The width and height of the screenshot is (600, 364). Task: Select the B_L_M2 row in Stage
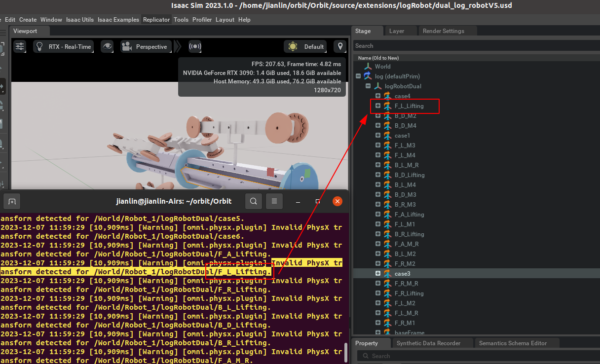(x=476, y=254)
